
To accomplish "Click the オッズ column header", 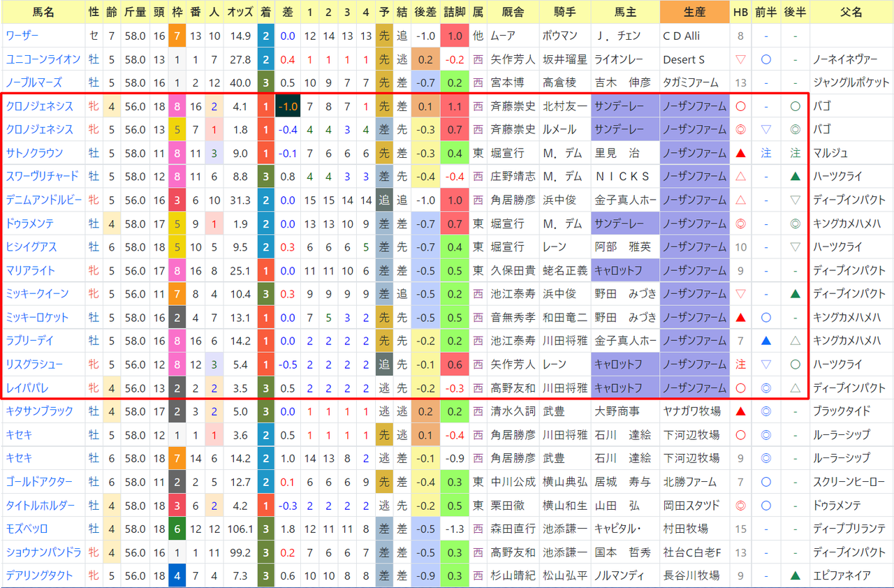I will point(239,13).
